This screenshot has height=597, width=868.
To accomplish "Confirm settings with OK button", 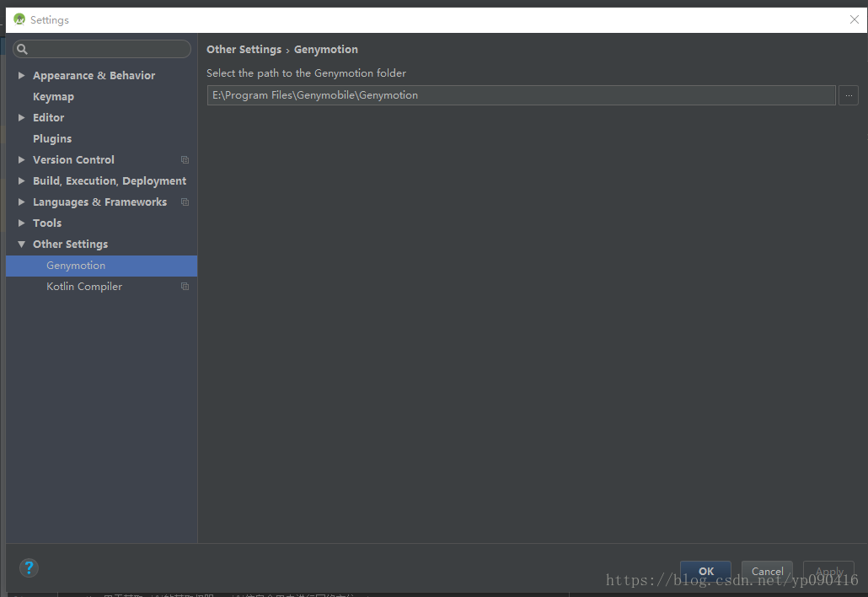I will point(706,571).
